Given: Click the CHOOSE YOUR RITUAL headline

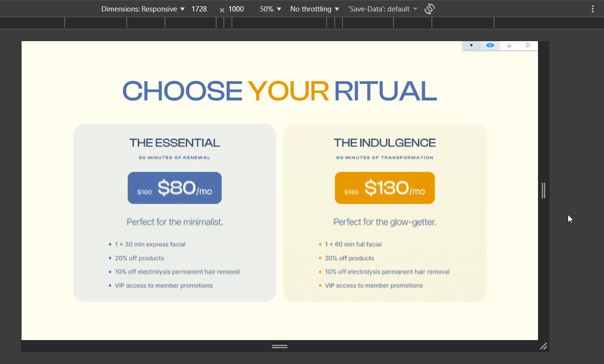Looking at the screenshot, I should coord(280,91).
